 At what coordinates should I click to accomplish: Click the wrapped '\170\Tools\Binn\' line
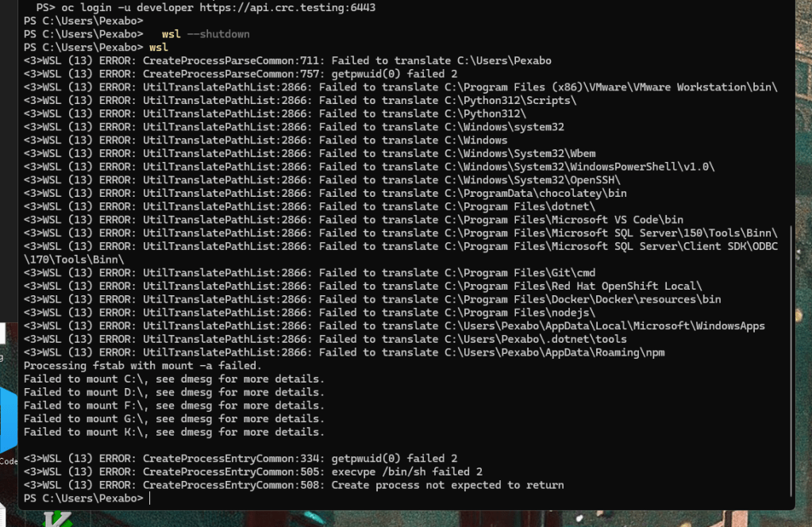coord(74,260)
